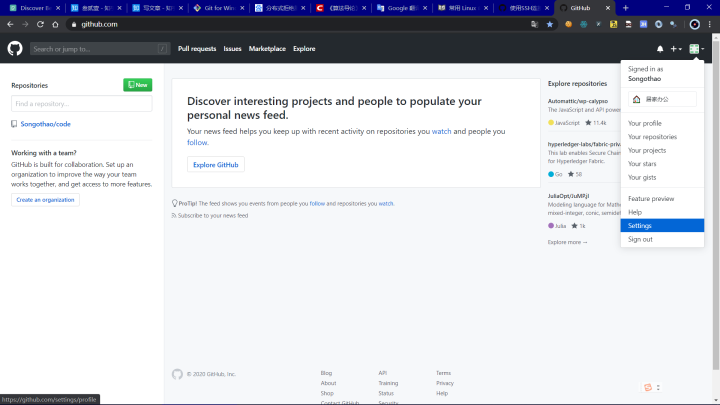Click the RSS feed icon beside Subscribe
Screen dimensions: 720x405
174,215
